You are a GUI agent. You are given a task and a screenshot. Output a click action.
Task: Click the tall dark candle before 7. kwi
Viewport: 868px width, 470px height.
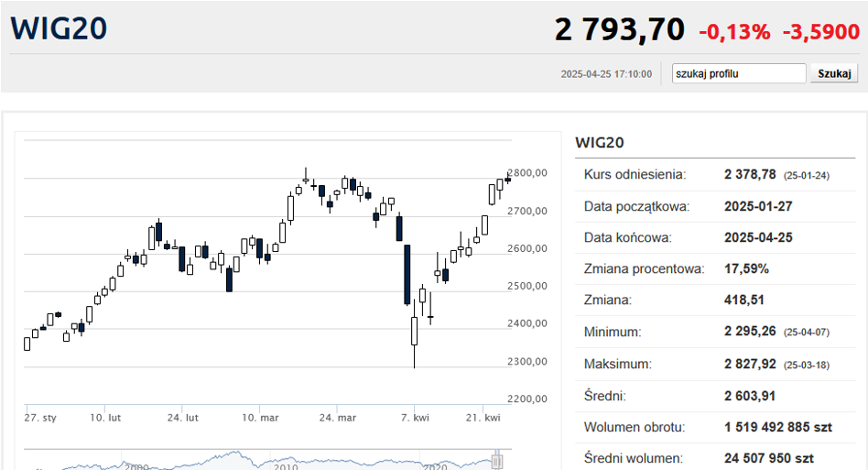click(x=407, y=274)
